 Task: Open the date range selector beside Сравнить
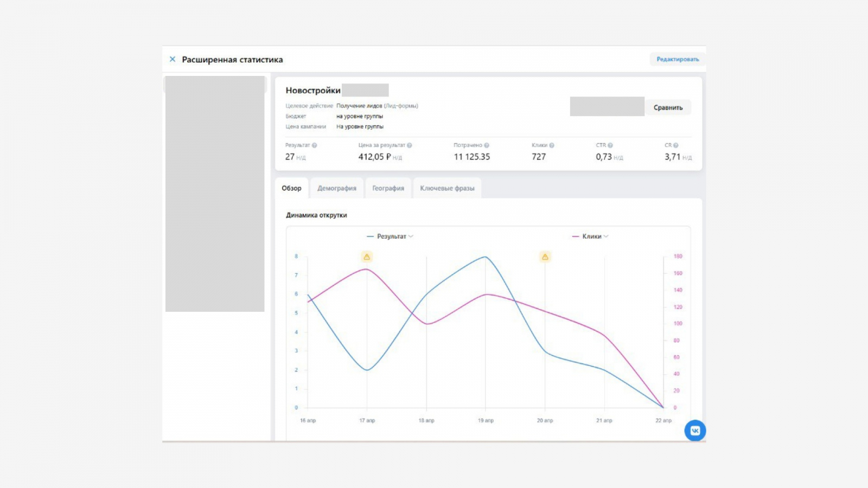tap(607, 107)
